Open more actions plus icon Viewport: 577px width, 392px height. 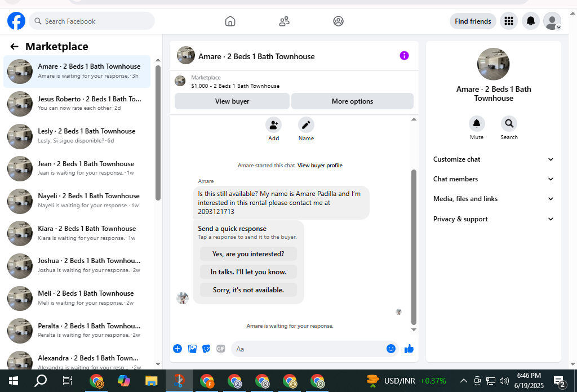coord(177,349)
